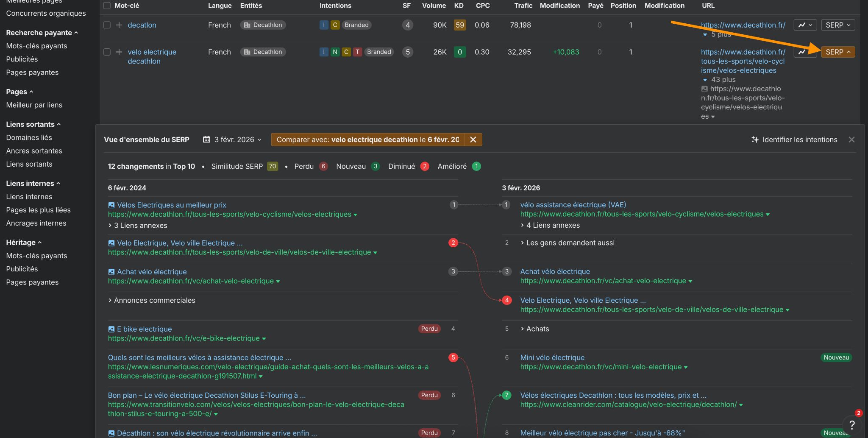The image size is (868, 438).
Task: Open the 3 févr. 2026 date dropdown
Action: (233, 139)
